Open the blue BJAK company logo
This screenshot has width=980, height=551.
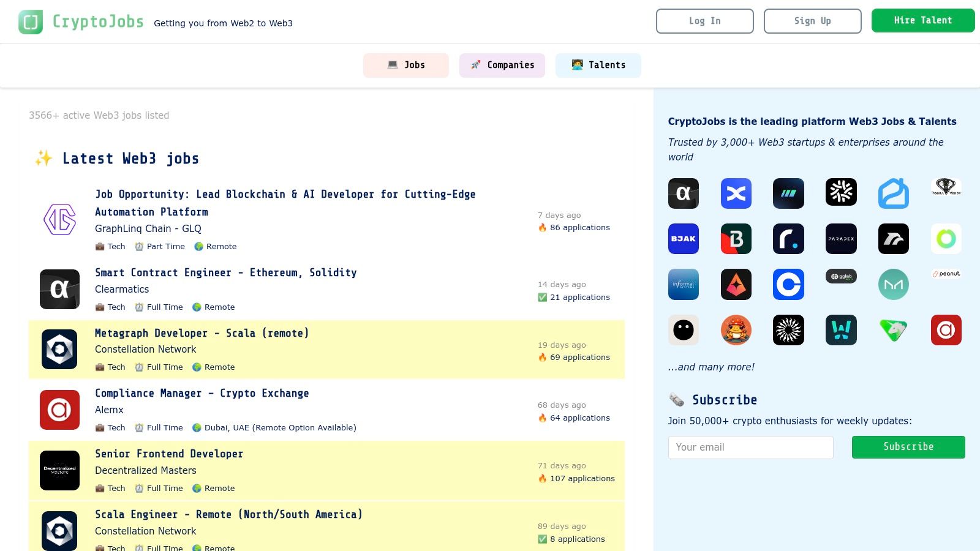coord(684,239)
